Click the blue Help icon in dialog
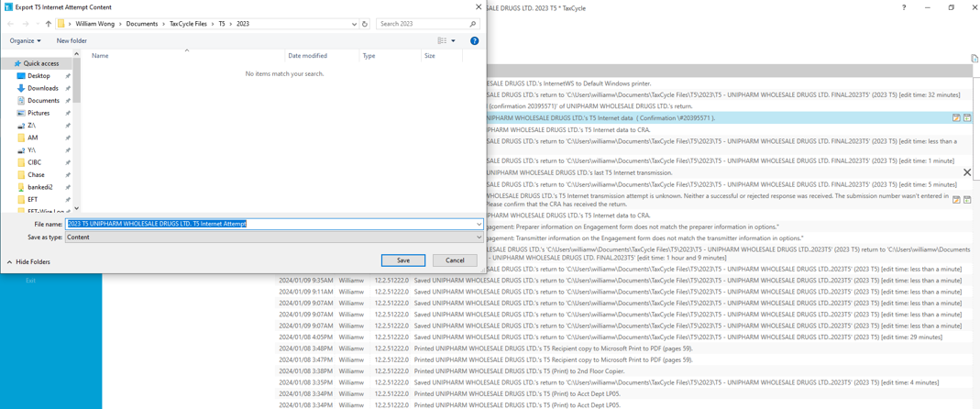The width and height of the screenshot is (980, 409). pyautogui.click(x=474, y=40)
